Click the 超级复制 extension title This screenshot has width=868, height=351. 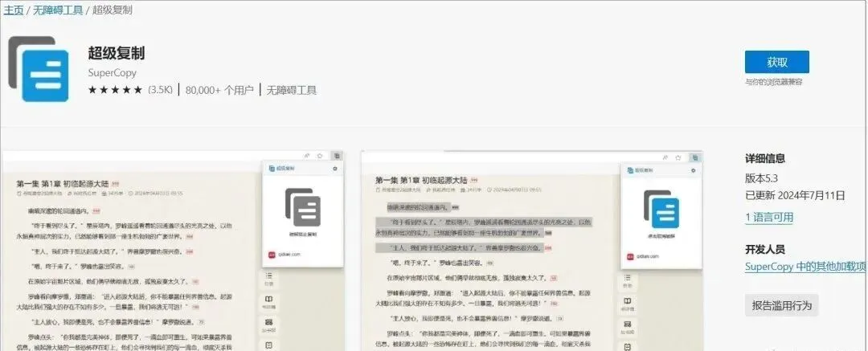117,53
